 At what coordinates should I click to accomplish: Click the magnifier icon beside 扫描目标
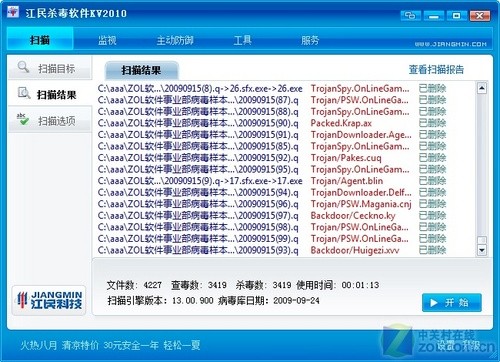click(23, 67)
